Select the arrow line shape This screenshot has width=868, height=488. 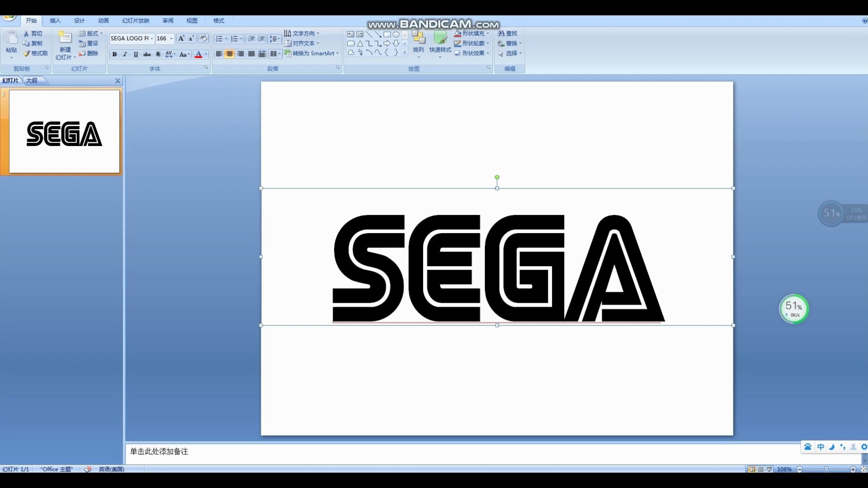(x=378, y=34)
